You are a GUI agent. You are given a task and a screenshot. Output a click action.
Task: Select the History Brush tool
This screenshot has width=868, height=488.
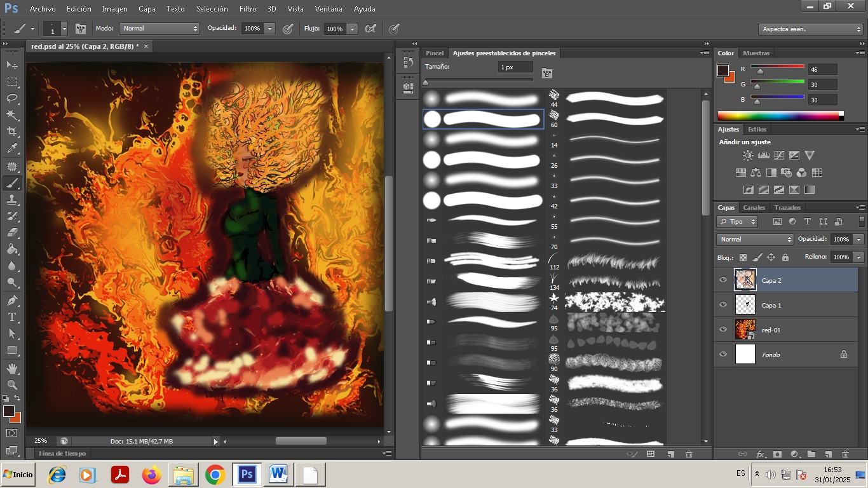[x=12, y=216]
